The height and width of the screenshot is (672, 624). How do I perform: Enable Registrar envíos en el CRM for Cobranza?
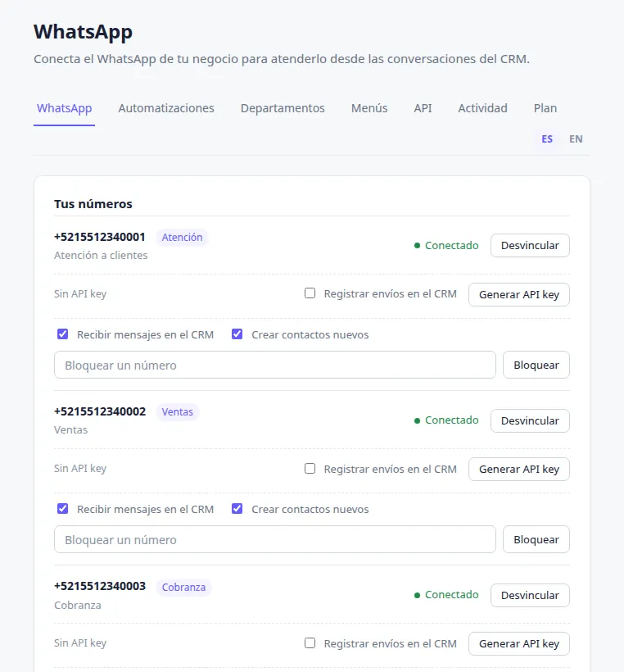(x=310, y=643)
